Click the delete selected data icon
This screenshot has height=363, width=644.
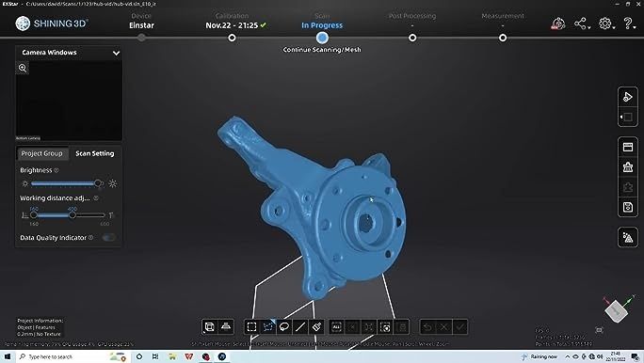pyautogui.click(x=402, y=327)
